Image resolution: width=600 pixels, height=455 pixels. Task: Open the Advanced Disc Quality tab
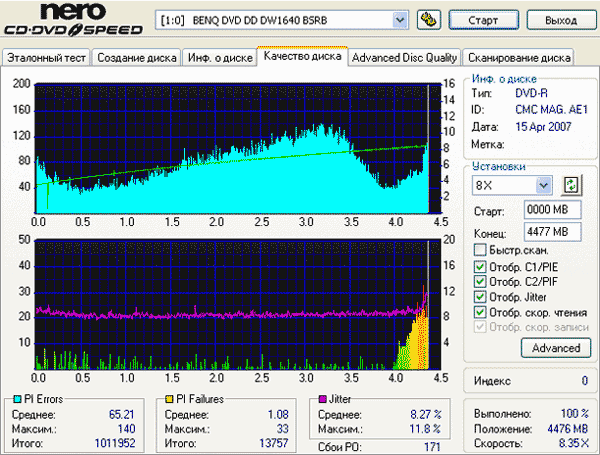pyautogui.click(x=404, y=58)
